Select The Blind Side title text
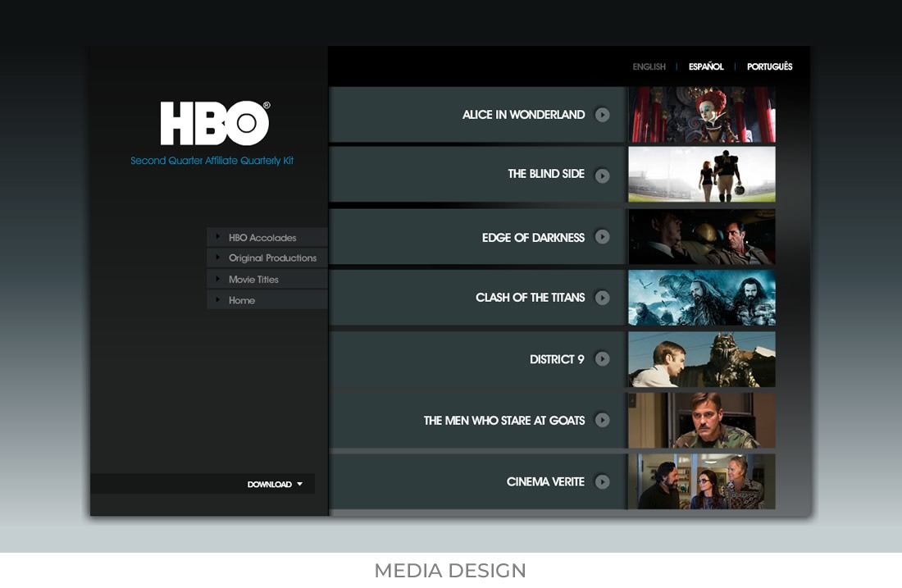 coord(546,174)
